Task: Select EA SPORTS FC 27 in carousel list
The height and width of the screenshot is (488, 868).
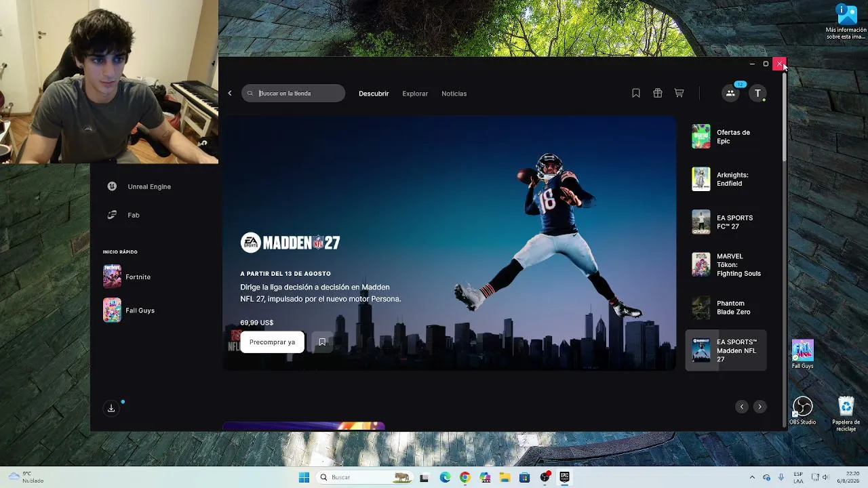Action: coord(726,222)
